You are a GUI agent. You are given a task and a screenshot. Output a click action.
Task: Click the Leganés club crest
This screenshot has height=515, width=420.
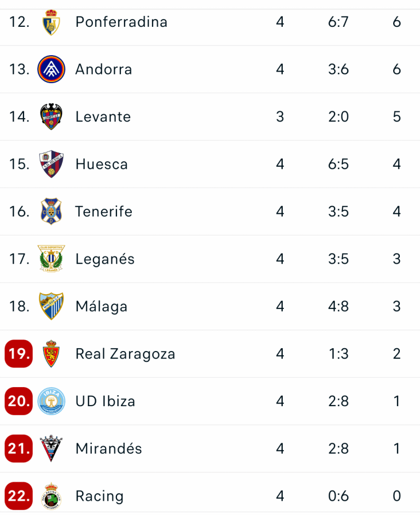tap(51, 259)
